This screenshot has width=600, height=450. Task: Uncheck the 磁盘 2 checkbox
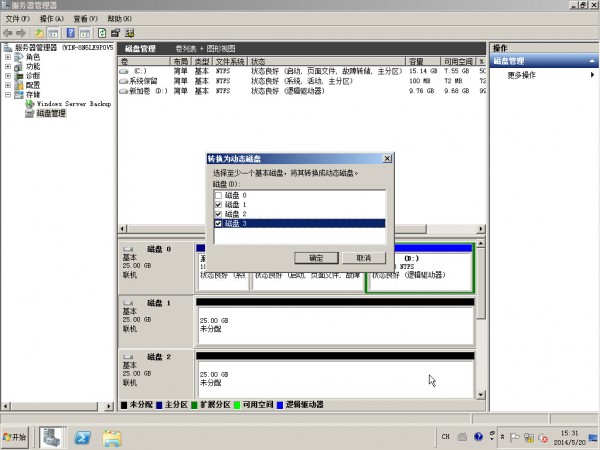click(x=218, y=214)
